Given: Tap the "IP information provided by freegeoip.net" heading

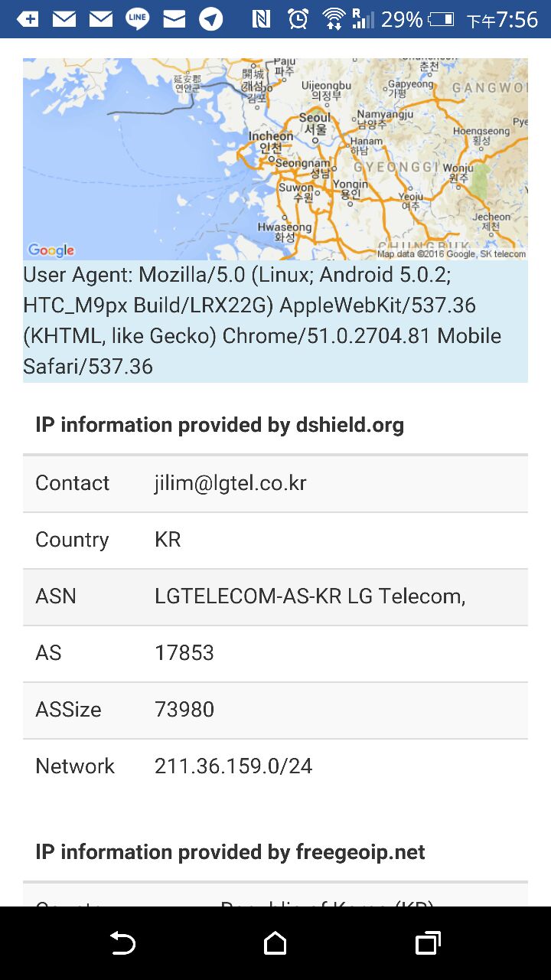Looking at the screenshot, I should pyautogui.click(x=230, y=852).
